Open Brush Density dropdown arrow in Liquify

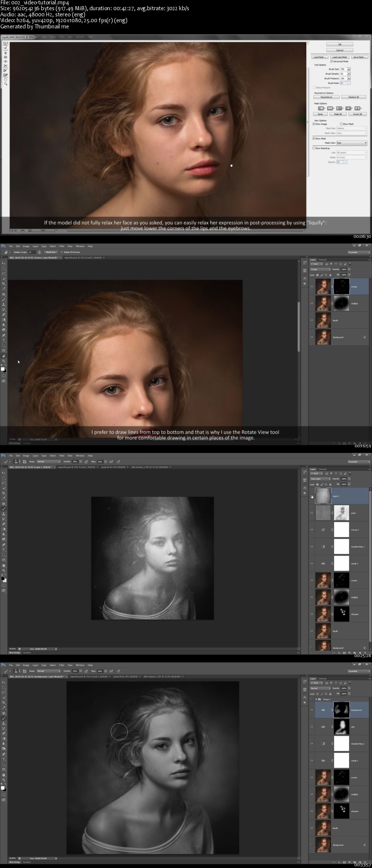(349, 74)
